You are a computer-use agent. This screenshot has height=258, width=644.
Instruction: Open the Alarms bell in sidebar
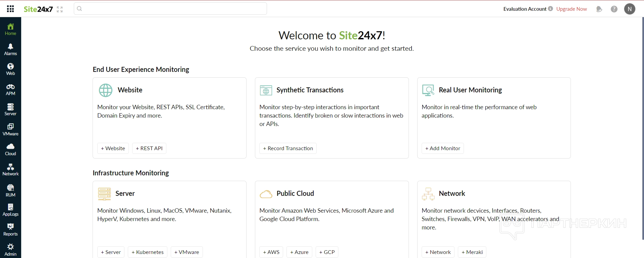click(10, 49)
